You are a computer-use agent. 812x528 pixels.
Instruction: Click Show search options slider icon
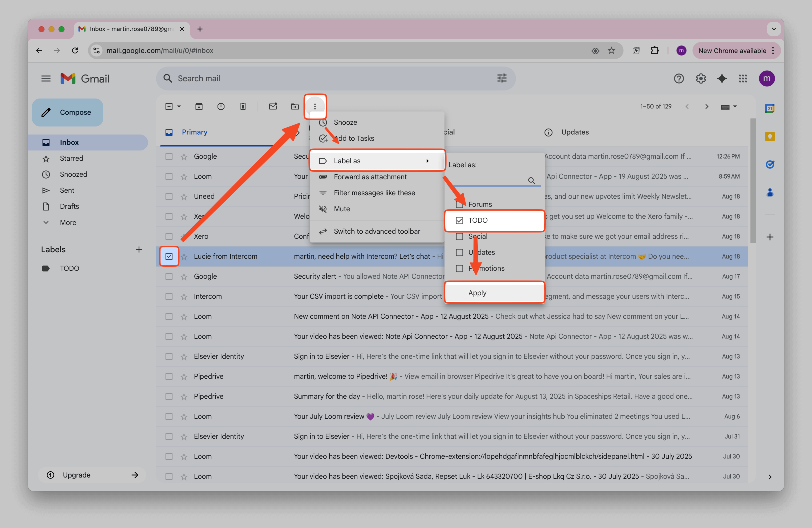tap(502, 78)
